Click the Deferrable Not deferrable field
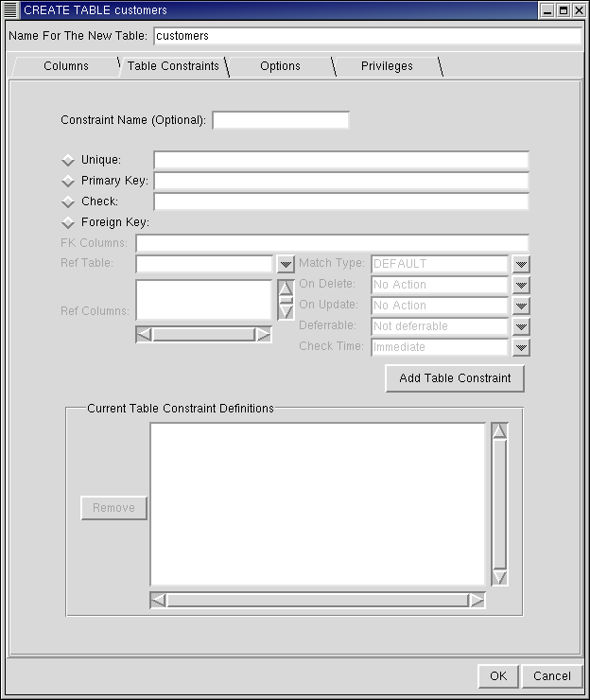590x700 pixels. [x=440, y=326]
